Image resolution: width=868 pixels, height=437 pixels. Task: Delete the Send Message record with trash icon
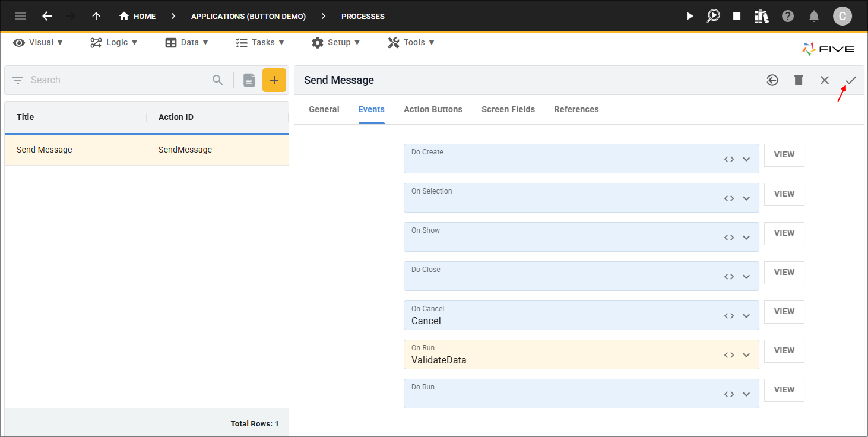tap(799, 80)
